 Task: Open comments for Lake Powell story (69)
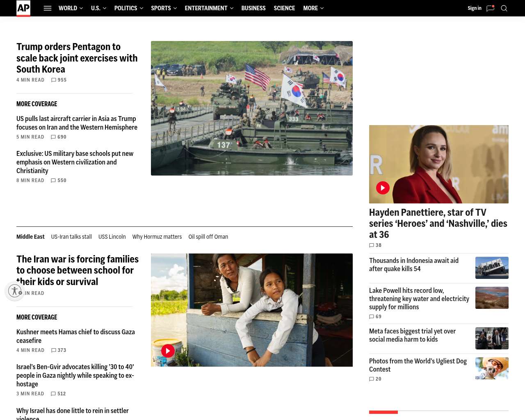coord(375,317)
